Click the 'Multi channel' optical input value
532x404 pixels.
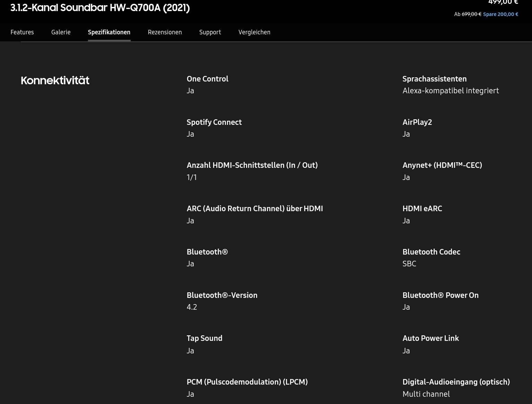coord(426,394)
